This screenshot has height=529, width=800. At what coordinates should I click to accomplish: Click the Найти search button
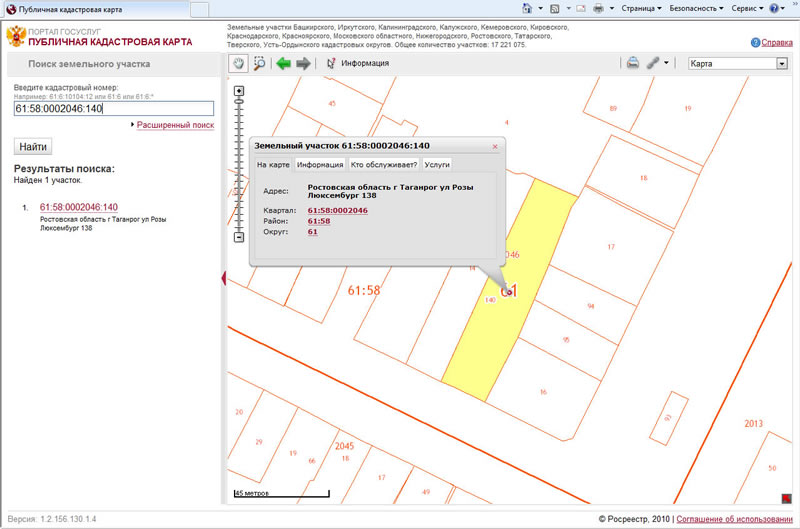[x=33, y=147]
